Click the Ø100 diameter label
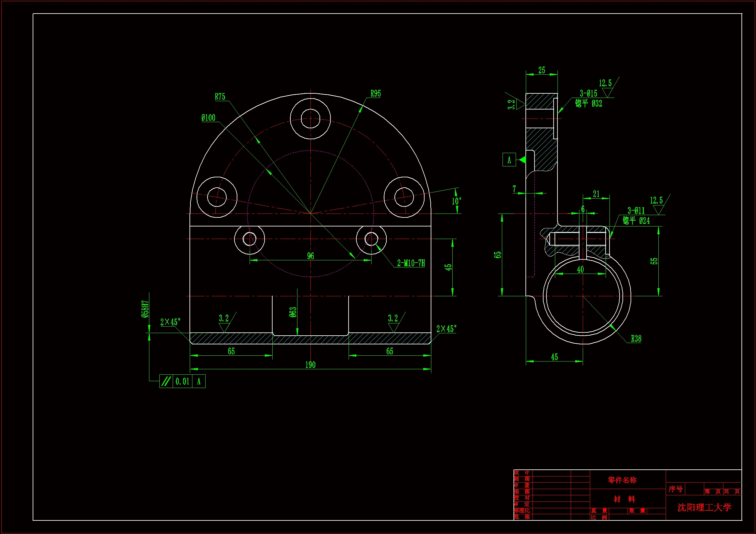 point(208,118)
